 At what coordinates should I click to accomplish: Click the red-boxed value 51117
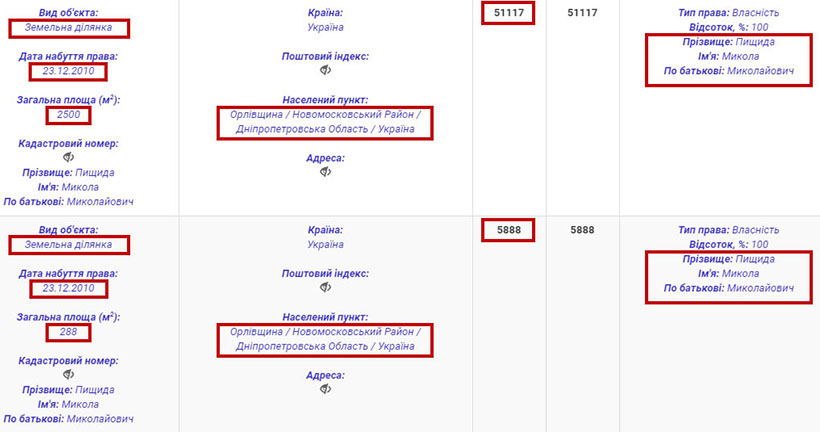[507, 13]
